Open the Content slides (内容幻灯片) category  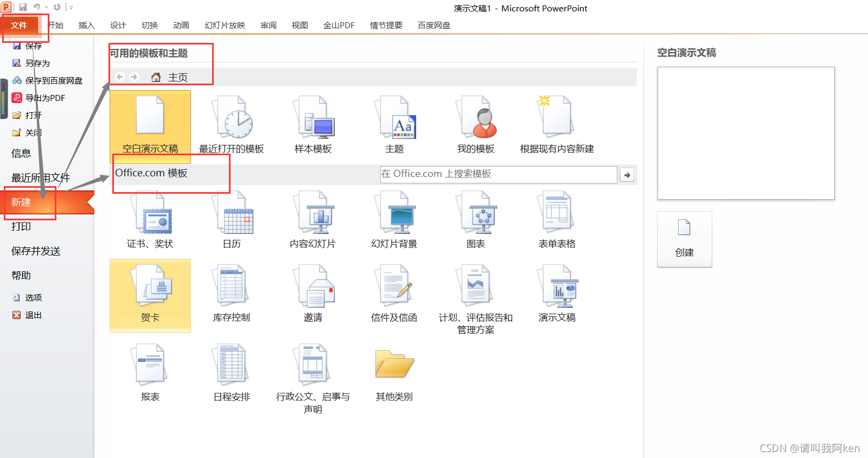tap(313, 220)
